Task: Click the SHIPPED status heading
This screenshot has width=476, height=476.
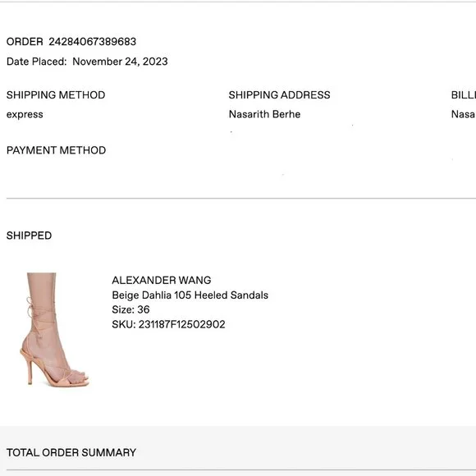Action: tap(30, 236)
